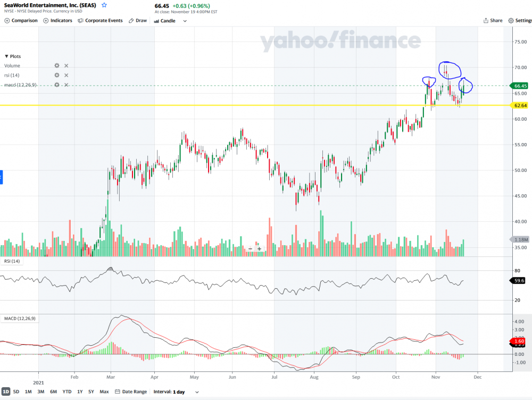Click the MACD (12,26,9) panel label
Image resolution: width=532 pixels, height=400 pixels.
click(20, 319)
